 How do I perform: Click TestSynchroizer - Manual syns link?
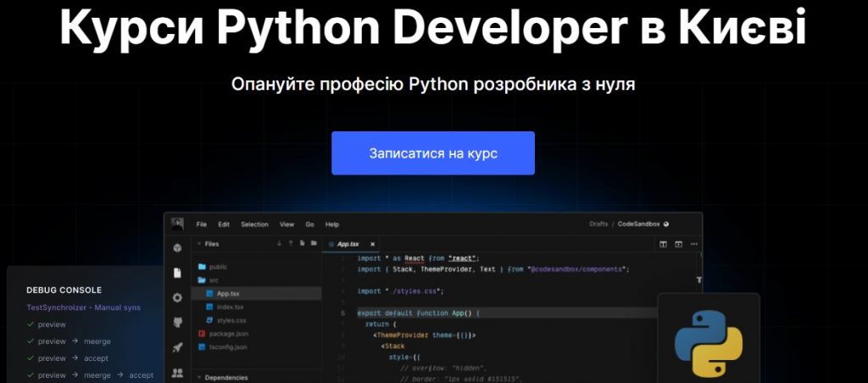(84, 308)
